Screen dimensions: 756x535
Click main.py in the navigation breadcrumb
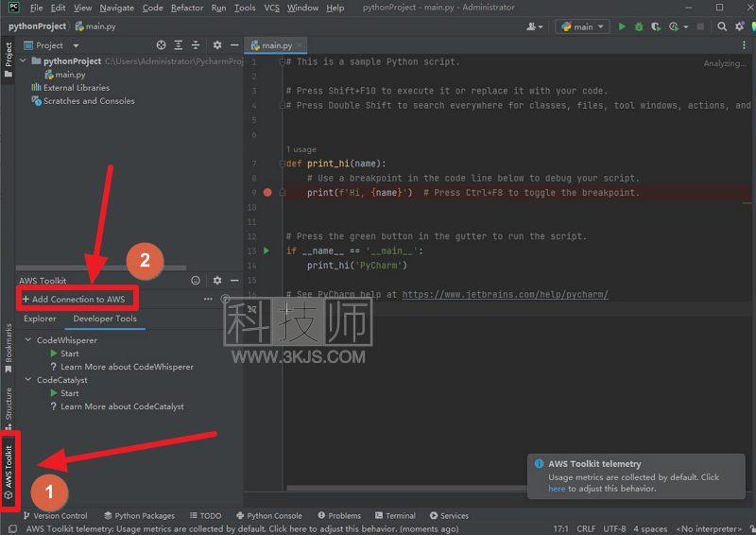point(95,26)
